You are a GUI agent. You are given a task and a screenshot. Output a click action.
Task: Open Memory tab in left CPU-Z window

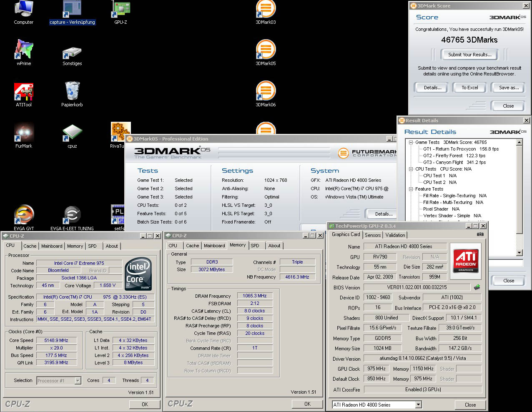pyautogui.click(x=75, y=246)
